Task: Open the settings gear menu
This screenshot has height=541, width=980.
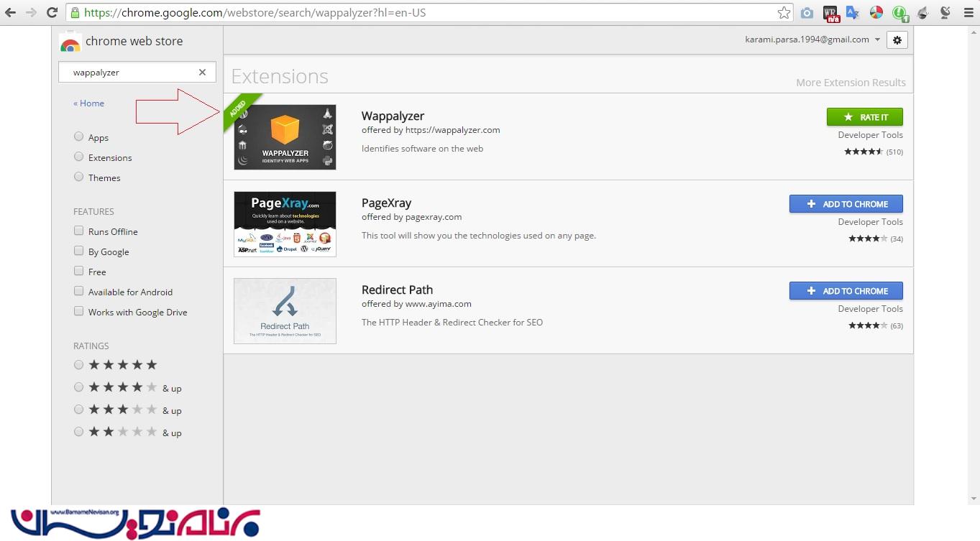Action: coord(897,40)
